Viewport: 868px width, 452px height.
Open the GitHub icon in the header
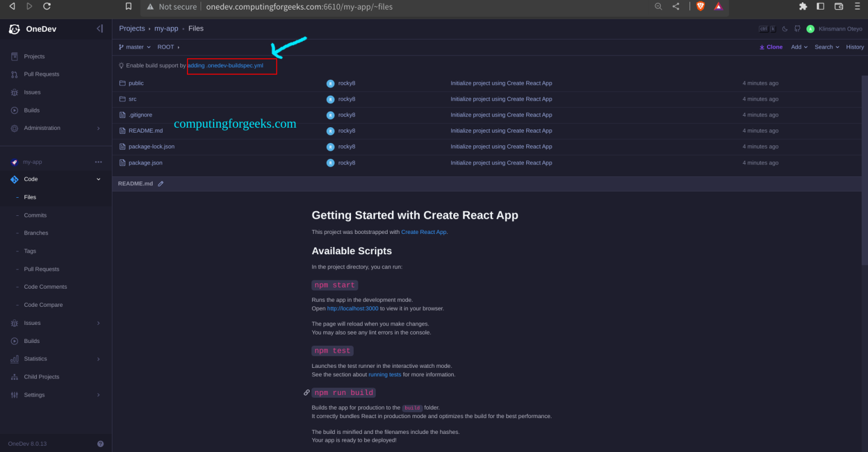pos(797,29)
